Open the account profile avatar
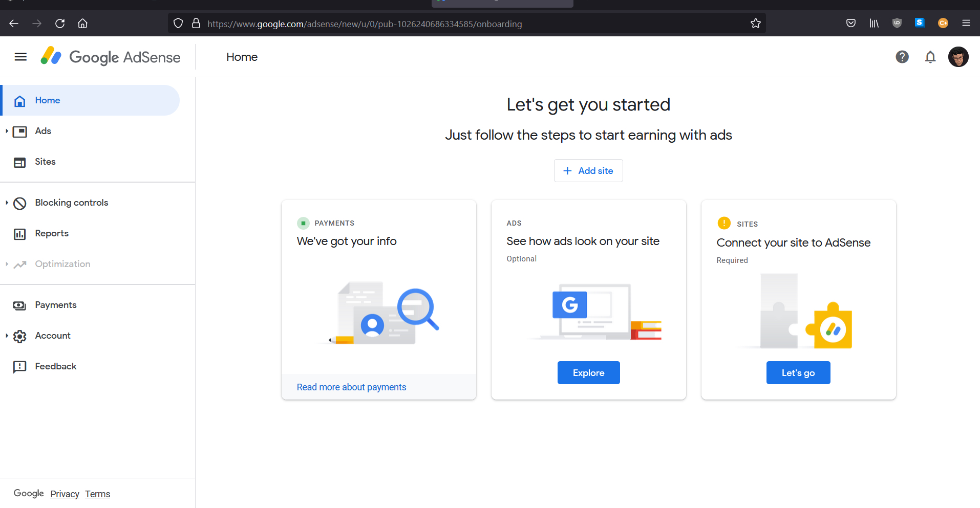 pyautogui.click(x=958, y=57)
